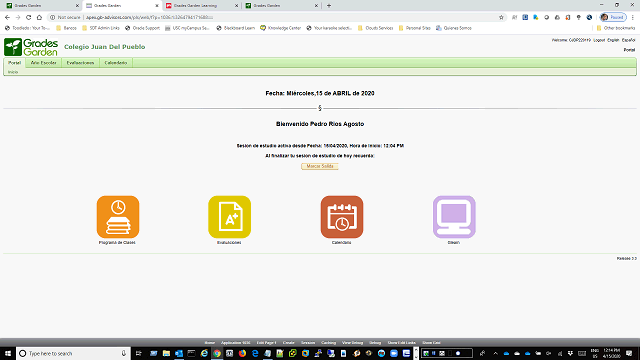This screenshot has width=640, height=360.
Task: Open the Evaluaciones menu
Action: (x=80, y=63)
